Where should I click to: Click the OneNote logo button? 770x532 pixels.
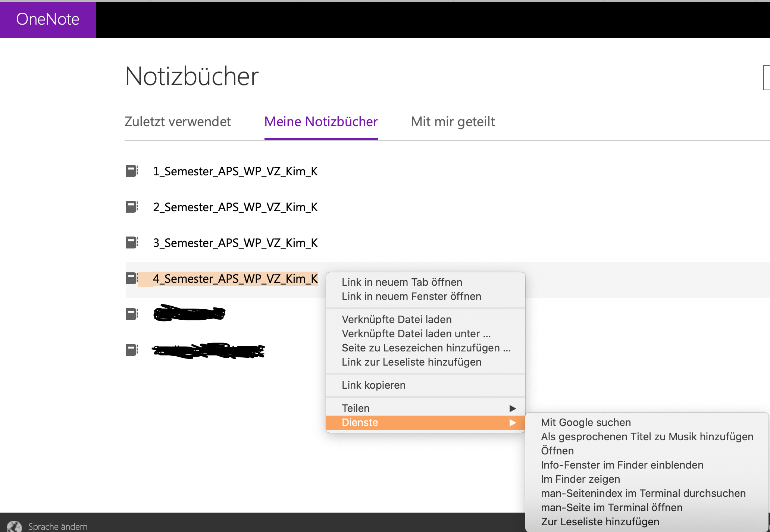[48, 19]
